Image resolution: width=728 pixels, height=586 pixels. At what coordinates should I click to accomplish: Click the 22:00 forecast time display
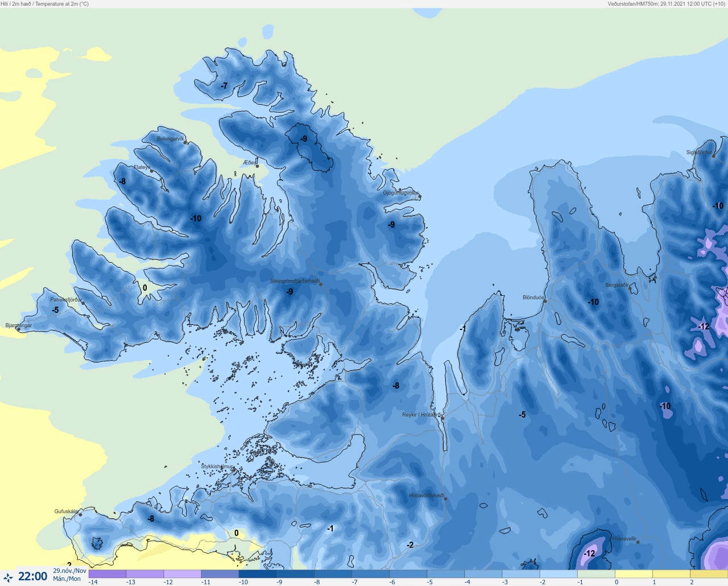tap(33, 577)
